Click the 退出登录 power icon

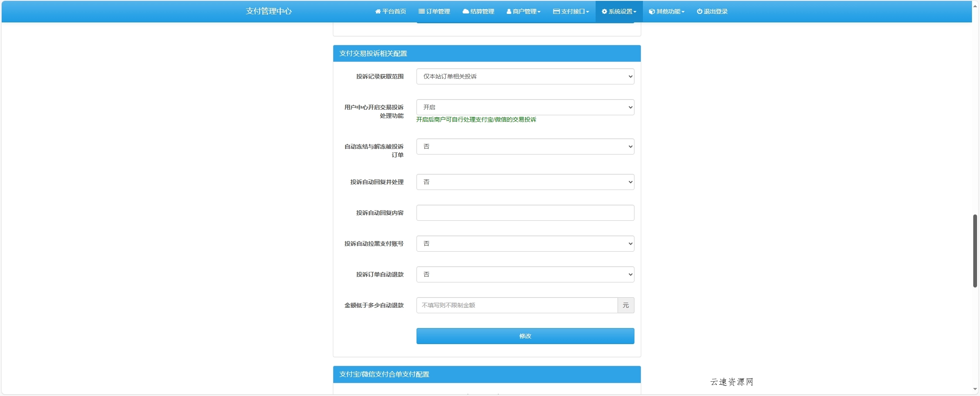699,11
